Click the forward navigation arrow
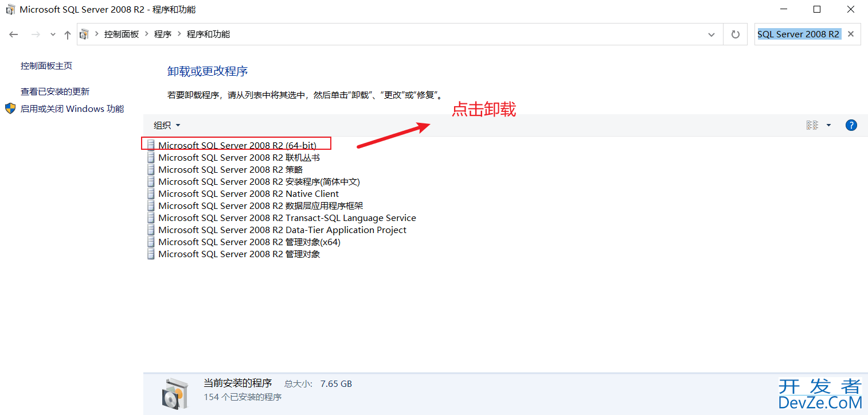 36,34
